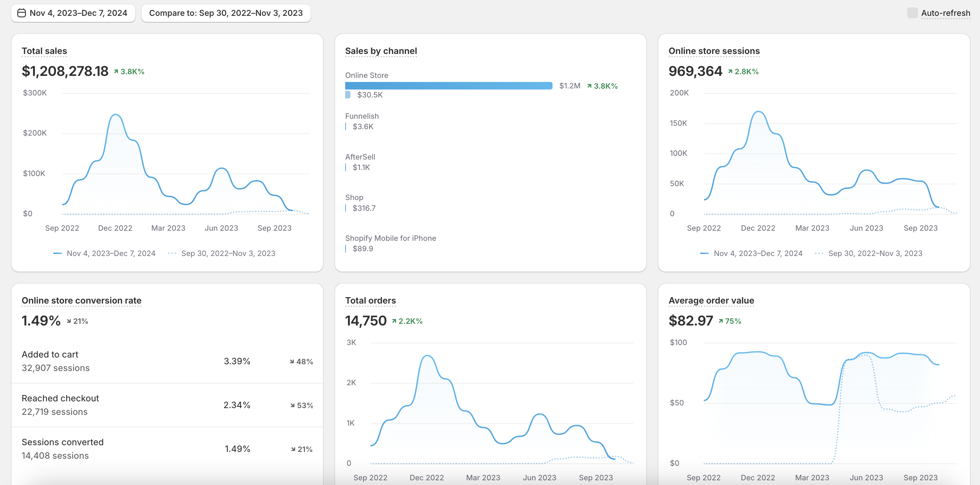Image resolution: width=980 pixels, height=485 pixels.
Task: Click the Total sales up-arrow trend icon
Action: click(116, 72)
